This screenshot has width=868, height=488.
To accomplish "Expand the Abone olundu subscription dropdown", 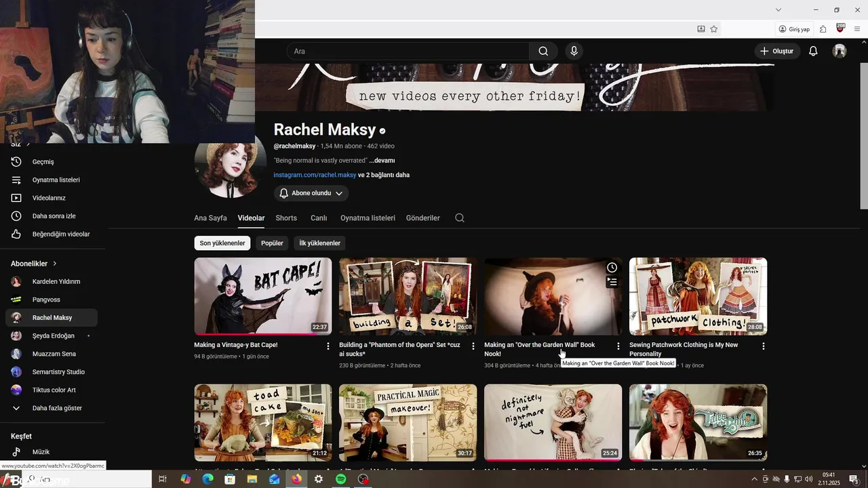I will (311, 193).
